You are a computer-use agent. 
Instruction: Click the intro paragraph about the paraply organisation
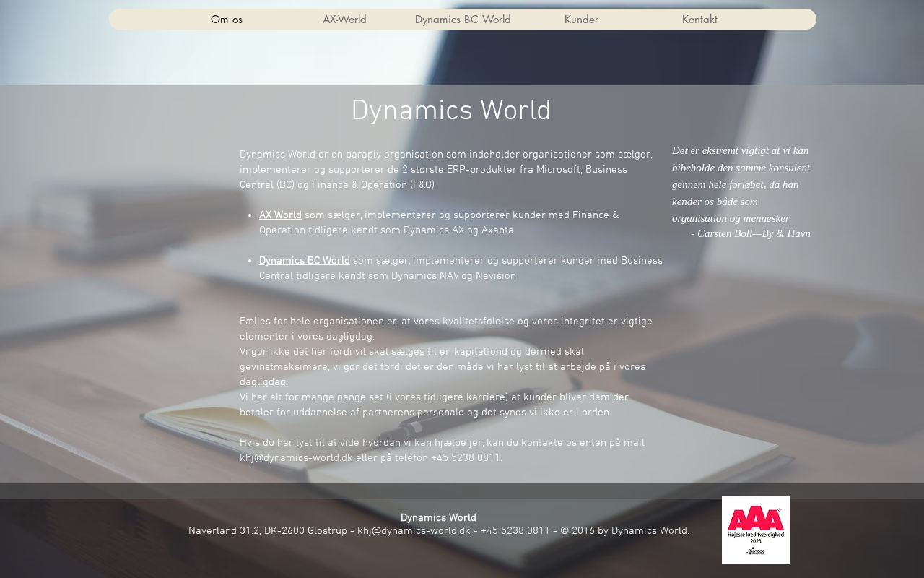click(x=445, y=170)
